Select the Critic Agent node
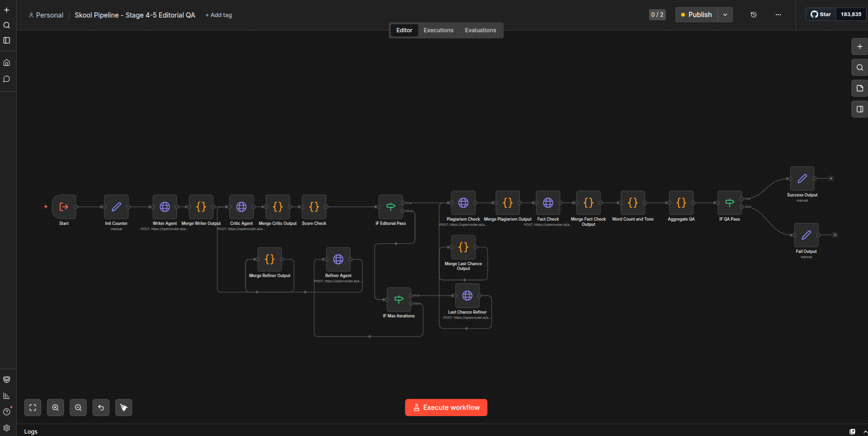The image size is (868, 436). pos(241,207)
